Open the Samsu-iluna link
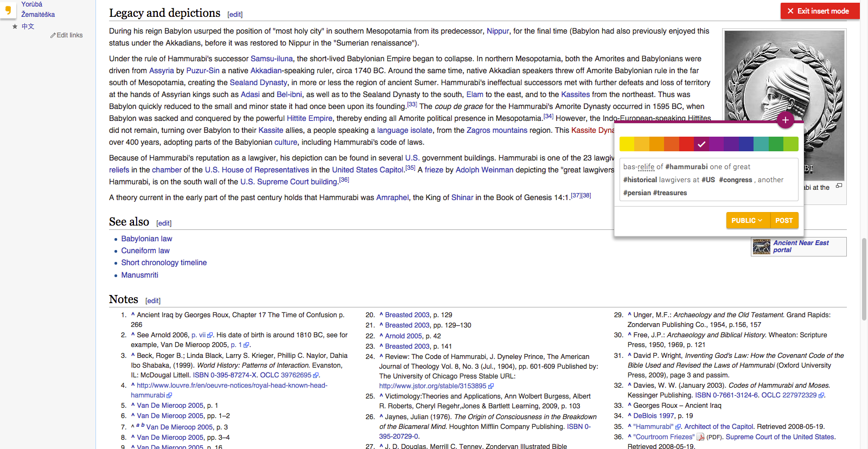Image resolution: width=868 pixels, height=449 pixels. click(272, 59)
